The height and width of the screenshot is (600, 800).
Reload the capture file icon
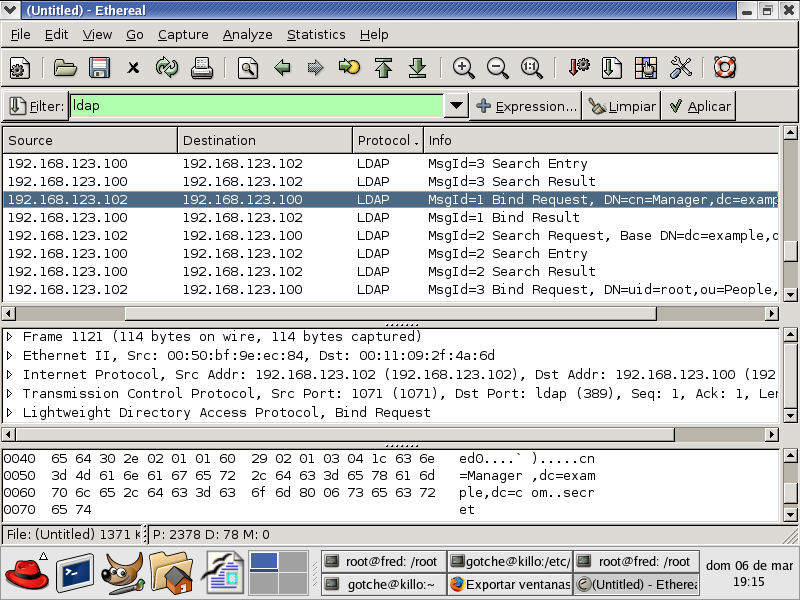coord(167,67)
